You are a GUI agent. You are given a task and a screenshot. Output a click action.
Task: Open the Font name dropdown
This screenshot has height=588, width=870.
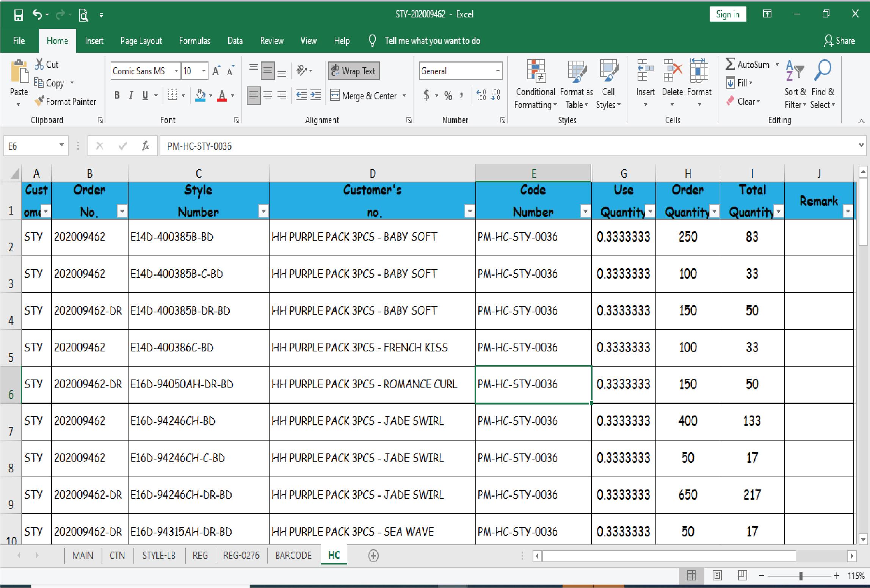click(x=177, y=71)
